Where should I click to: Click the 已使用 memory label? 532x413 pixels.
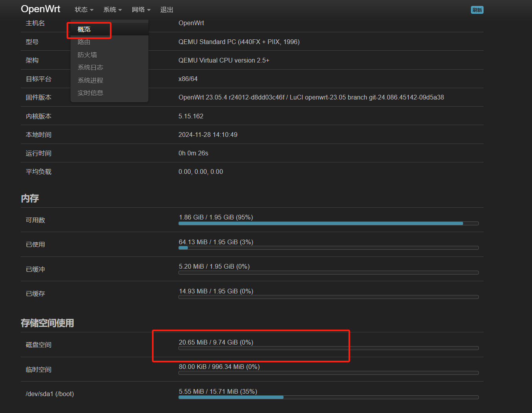pyautogui.click(x=35, y=244)
